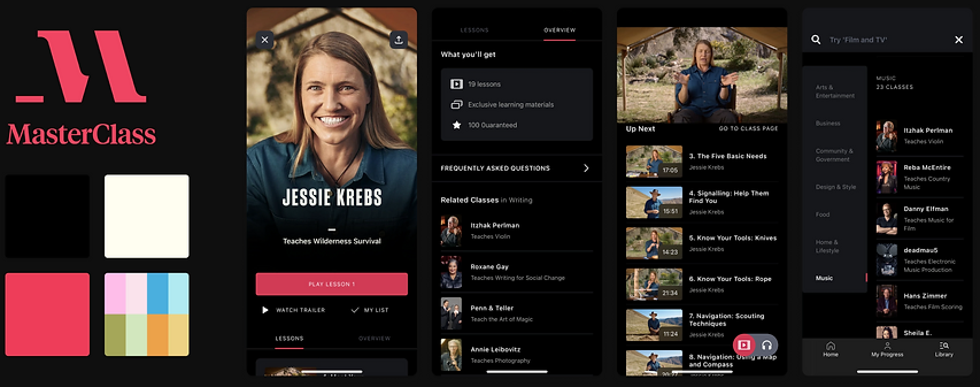Select the underlined Lessons tab below Watch Trailer

(x=289, y=339)
